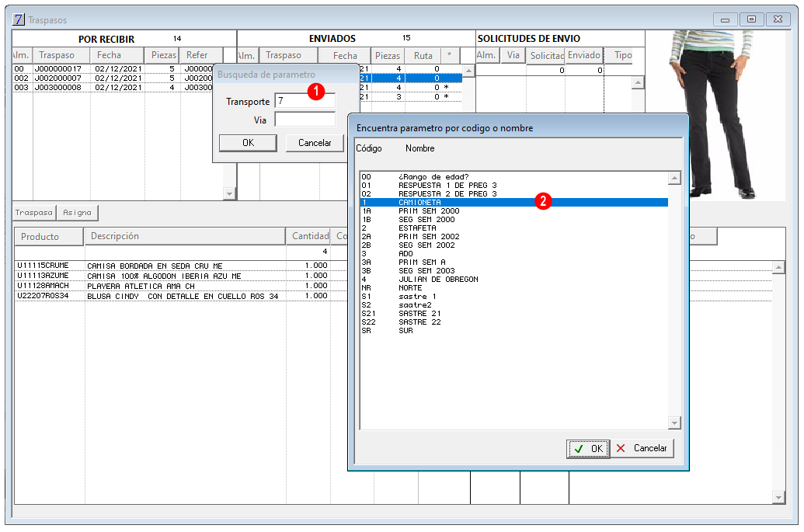Click Cancelar in Busqueda de parametro dialog
Viewport: 804px width, 532px height.
point(315,143)
